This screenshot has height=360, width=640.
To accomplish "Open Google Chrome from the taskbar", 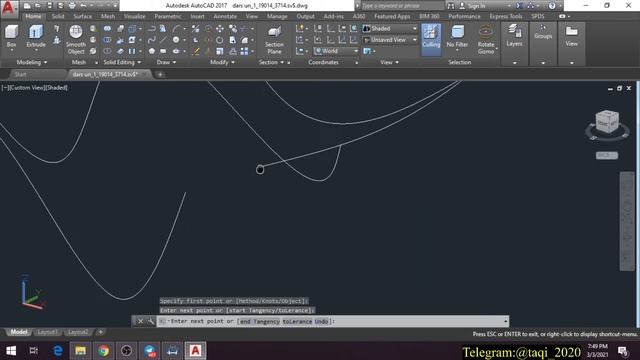I will [103, 351].
